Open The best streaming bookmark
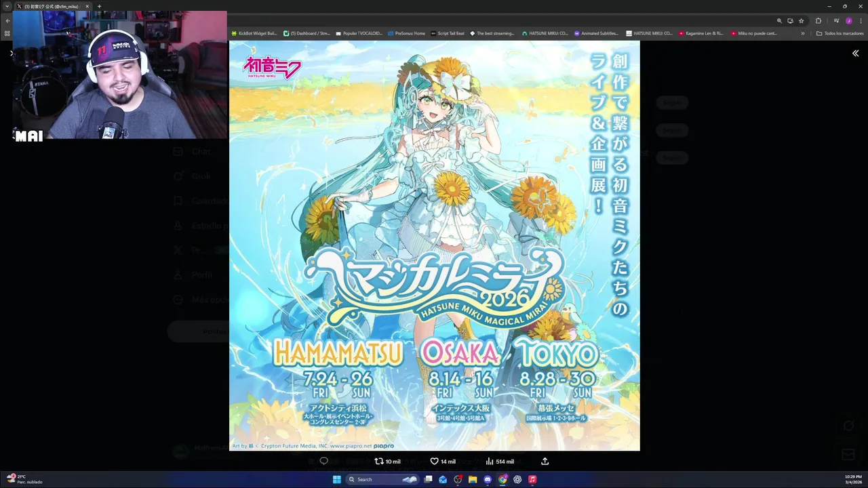Viewport: 868px width, 488px height. tap(492, 33)
